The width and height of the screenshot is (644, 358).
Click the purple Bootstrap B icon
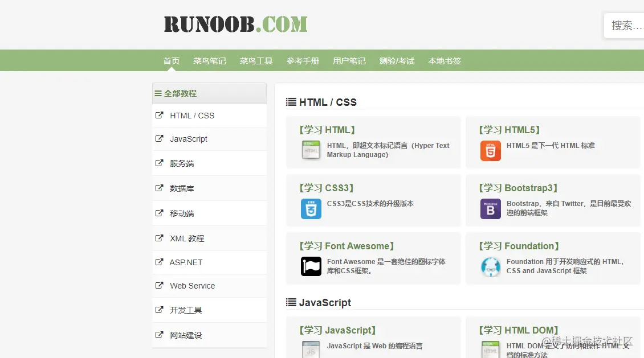[490, 209]
